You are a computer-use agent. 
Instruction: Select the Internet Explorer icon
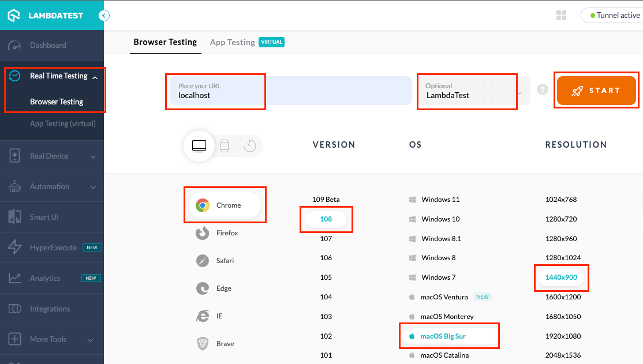pyautogui.click(x=203, y=316)
